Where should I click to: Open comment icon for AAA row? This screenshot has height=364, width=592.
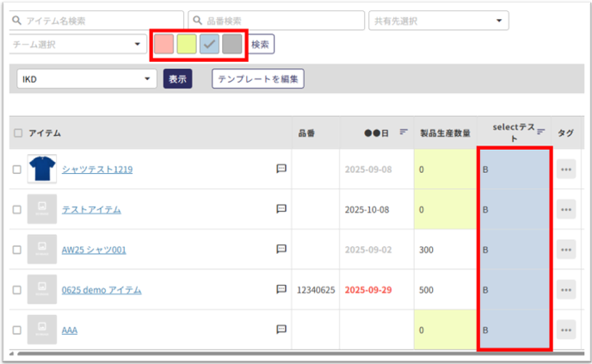[281, 330]
